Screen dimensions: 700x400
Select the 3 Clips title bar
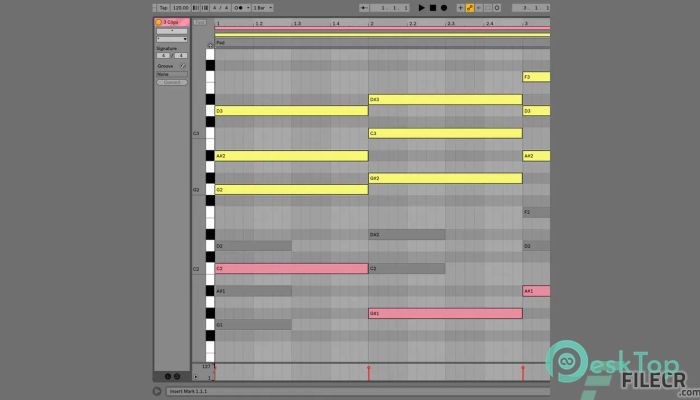coord(172,22)
